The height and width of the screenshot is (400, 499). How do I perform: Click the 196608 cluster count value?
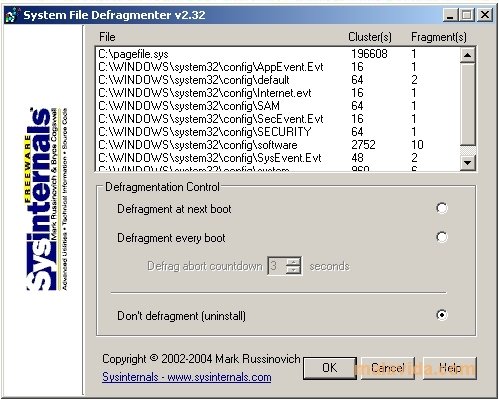tap(369, 54)
